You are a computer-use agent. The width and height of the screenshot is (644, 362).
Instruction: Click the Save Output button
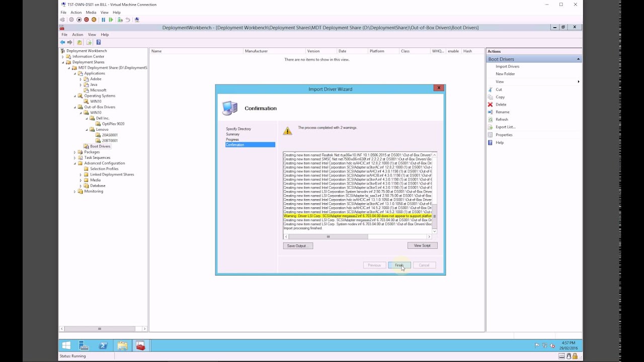coord(298,246)
